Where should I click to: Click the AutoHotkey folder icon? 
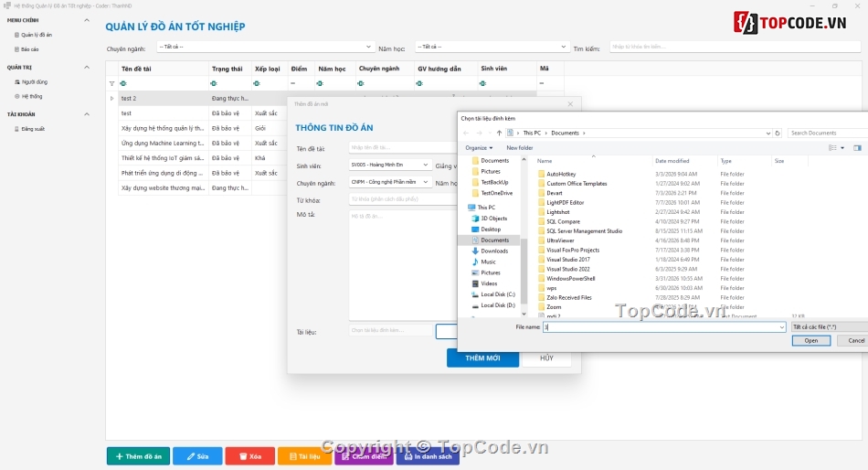point(542,174)
